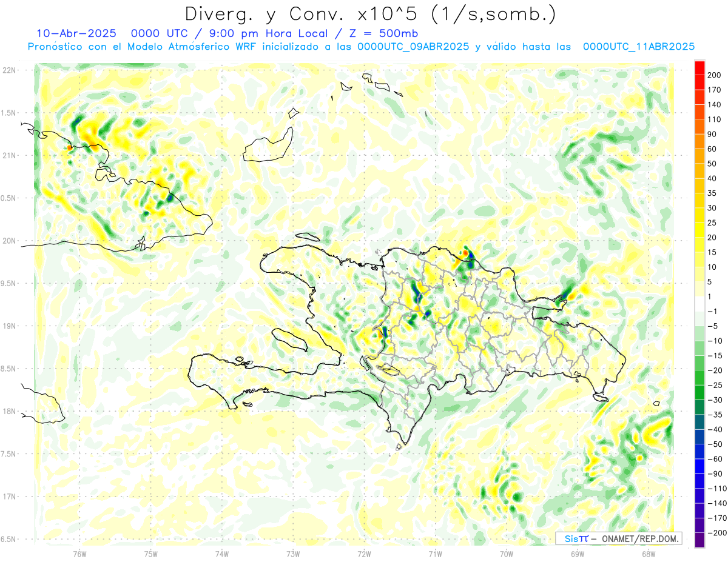Screen dimensions: 728x562
Task: Click the '74W' longitude label
Action: pyautogui.click(x=222, y=554)
